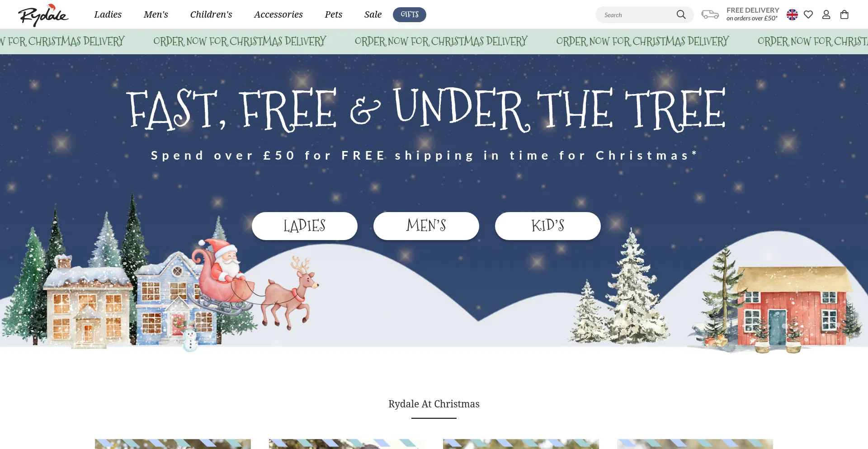Viewport: 868px width, 449px height.
Task: Click the KID'S banner button
Action: [548, 226]
